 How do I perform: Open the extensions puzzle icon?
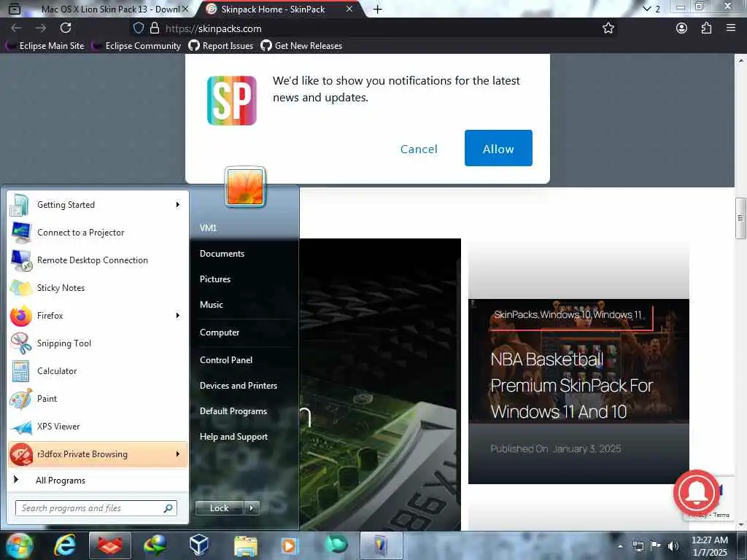click(706, 28)
